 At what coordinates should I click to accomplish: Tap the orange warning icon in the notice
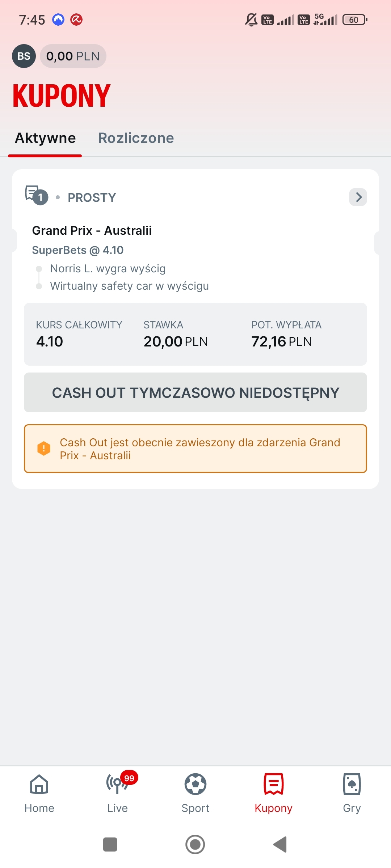tap(44, 448)
